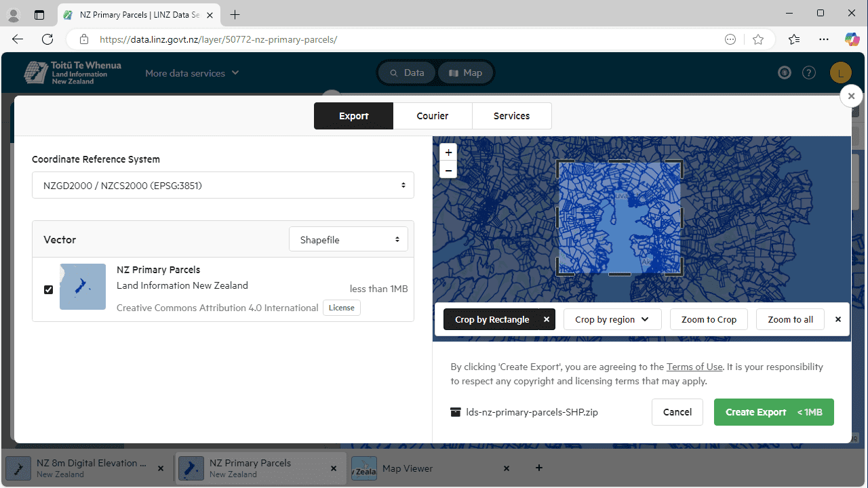This screenshot has height=488, width=868.
Task: Open the Terms of Use link
Action: [x=694, y=367]
